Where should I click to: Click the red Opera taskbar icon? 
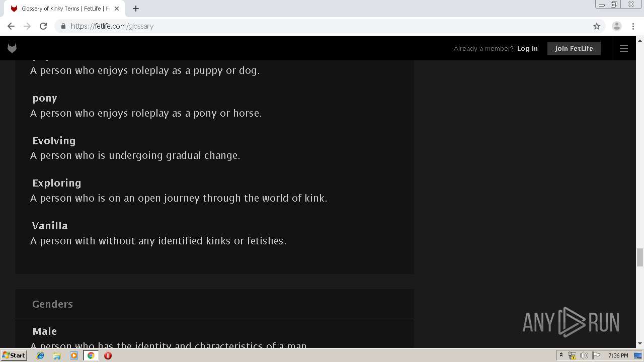click(x=108, y=355)
